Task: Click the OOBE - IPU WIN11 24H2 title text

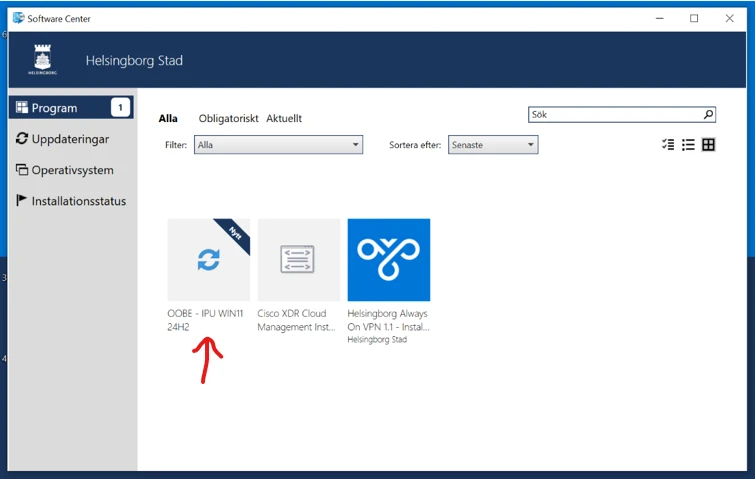Action: (205, 320)
